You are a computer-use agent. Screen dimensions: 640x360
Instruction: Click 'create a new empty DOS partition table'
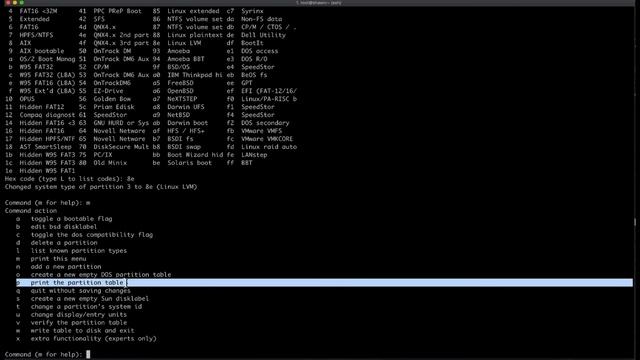101,275
